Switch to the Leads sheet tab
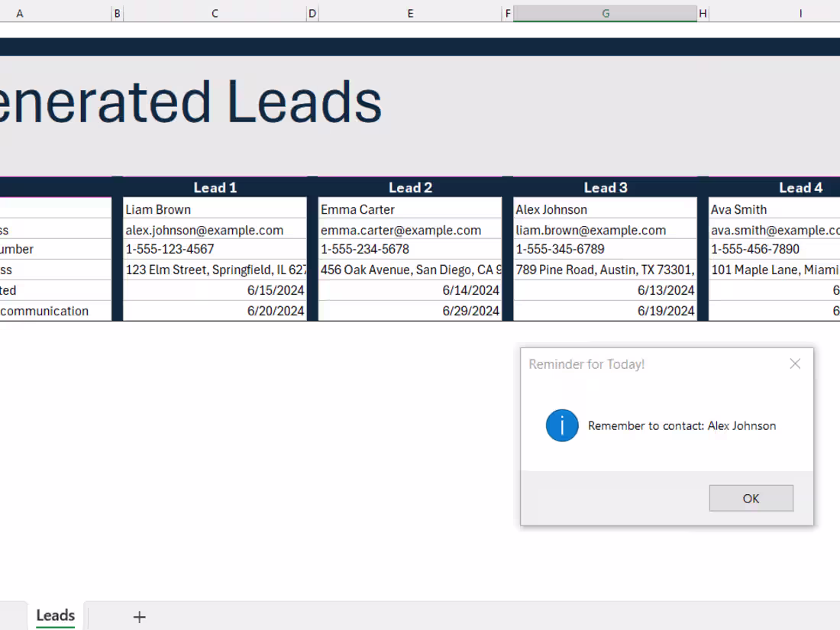This screenshot has height=630, width=840. pos(54,615)
